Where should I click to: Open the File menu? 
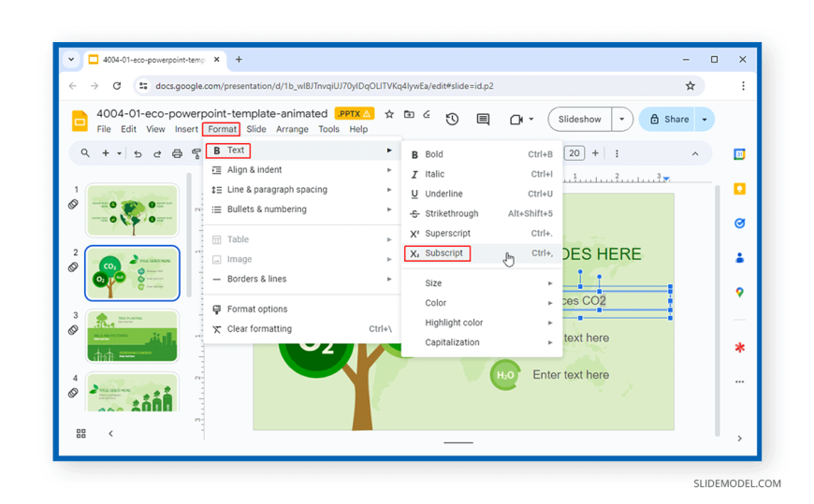click(x=104, y=129)
